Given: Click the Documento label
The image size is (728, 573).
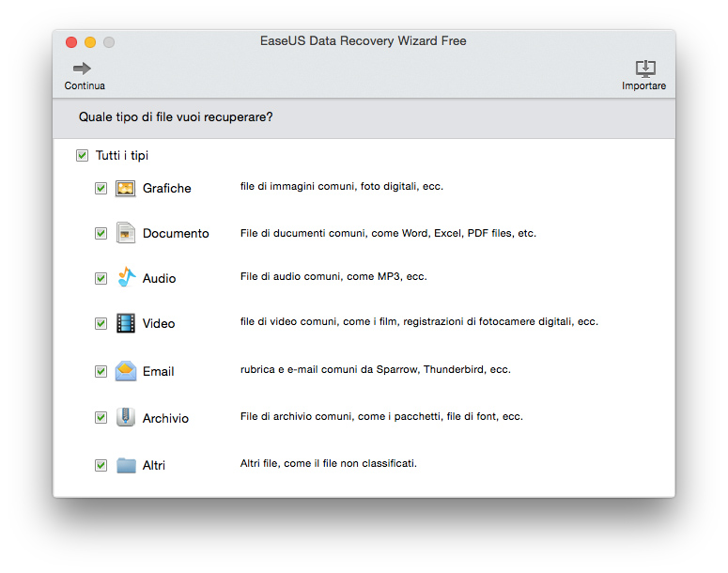Looking at the screenshot, I should [x=176, y=233].
